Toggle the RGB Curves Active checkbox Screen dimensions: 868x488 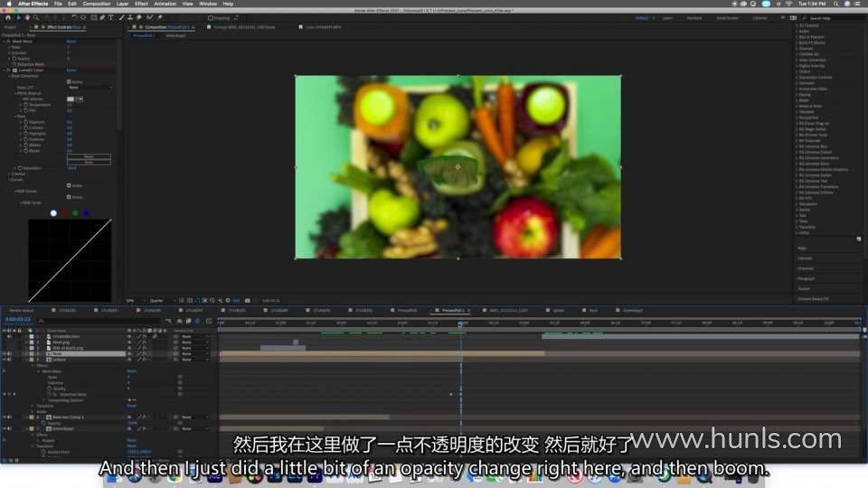70,197
